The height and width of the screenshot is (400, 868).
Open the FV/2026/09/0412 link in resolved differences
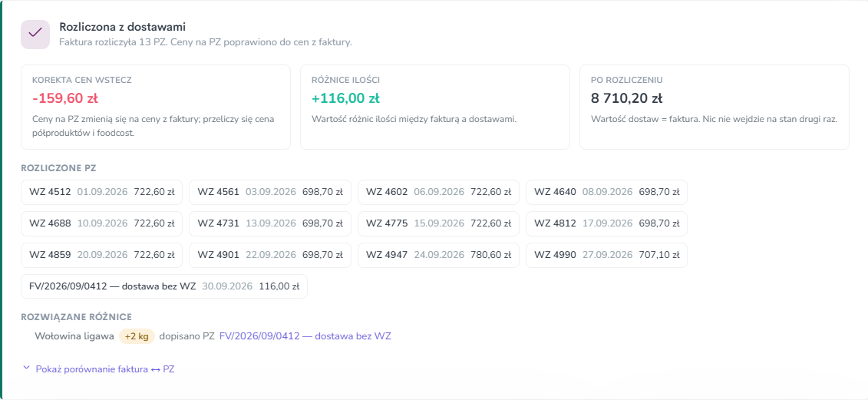(x=305, y=336)
